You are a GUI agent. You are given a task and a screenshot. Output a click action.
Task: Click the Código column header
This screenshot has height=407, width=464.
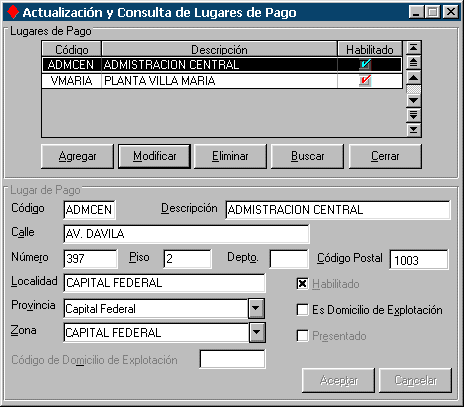pyautogui.click(x=72, y=50)
